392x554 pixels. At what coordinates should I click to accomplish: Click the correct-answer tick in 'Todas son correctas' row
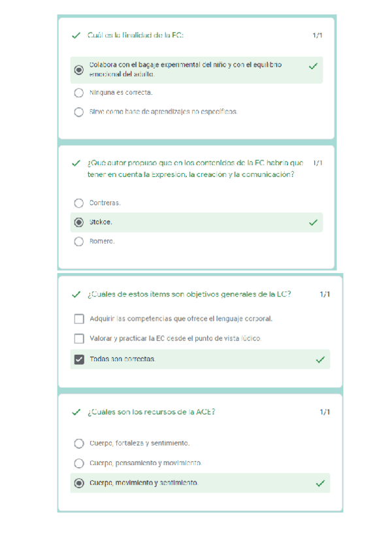[320, 359]
